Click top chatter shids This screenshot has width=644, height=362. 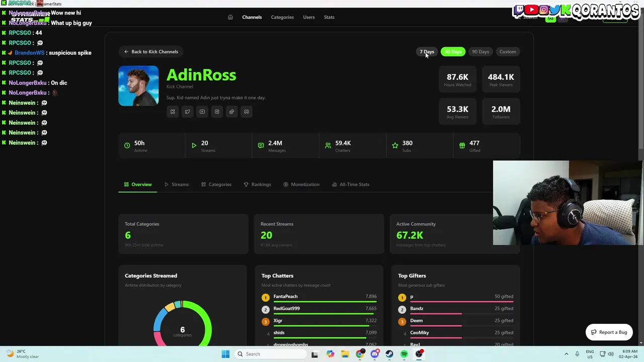279,333
